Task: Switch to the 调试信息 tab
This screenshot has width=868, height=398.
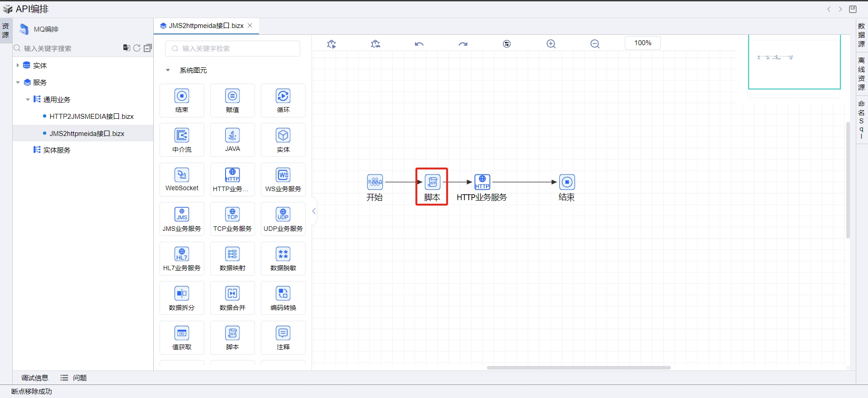Action: [x=34, y=378]
